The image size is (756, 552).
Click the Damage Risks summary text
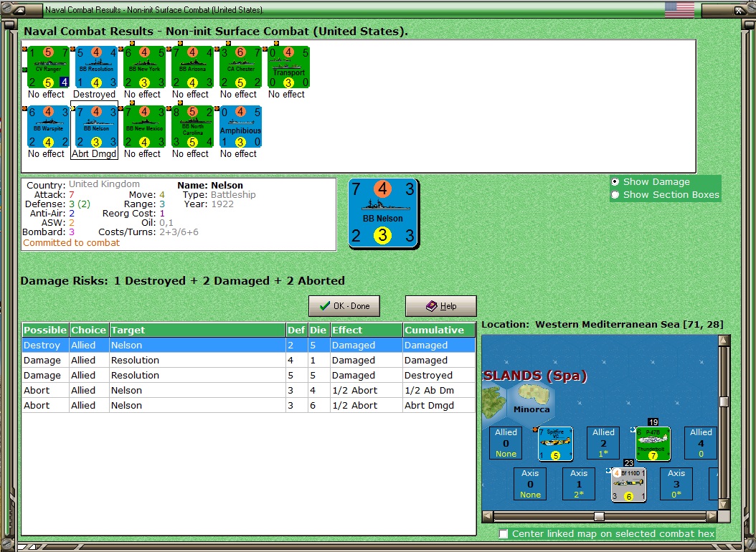[183, 280]
